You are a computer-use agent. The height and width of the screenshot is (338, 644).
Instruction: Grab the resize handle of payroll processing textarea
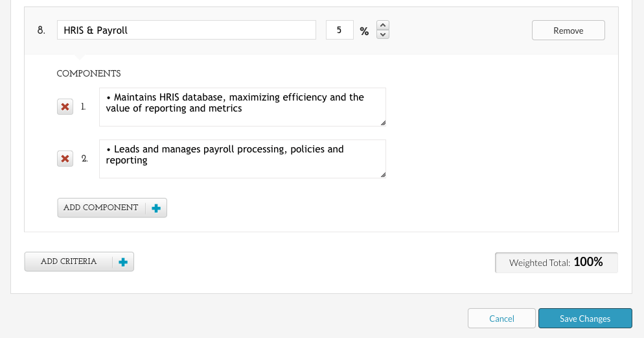tap(383, 175)
